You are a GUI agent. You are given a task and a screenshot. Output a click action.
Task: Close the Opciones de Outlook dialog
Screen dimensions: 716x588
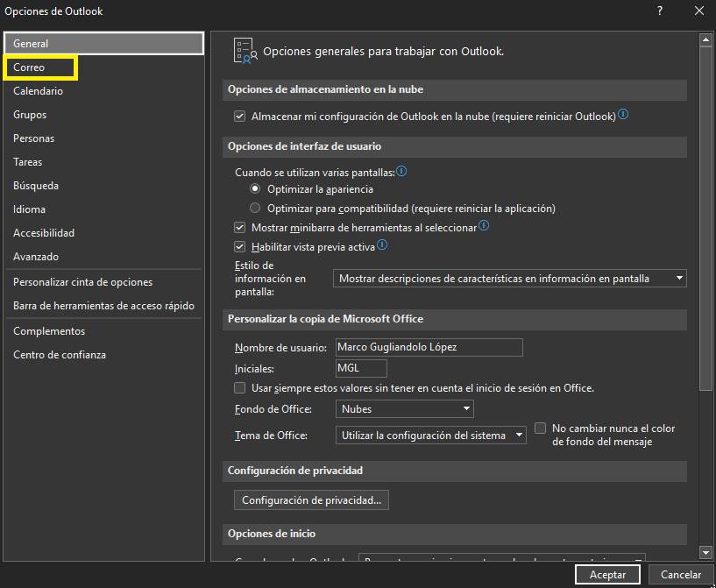(699, 11)
